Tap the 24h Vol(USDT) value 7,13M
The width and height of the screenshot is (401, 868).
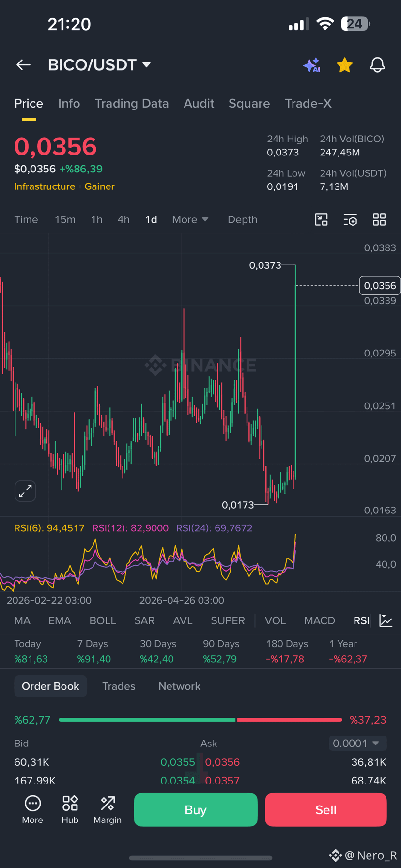[x=334, y=186]
